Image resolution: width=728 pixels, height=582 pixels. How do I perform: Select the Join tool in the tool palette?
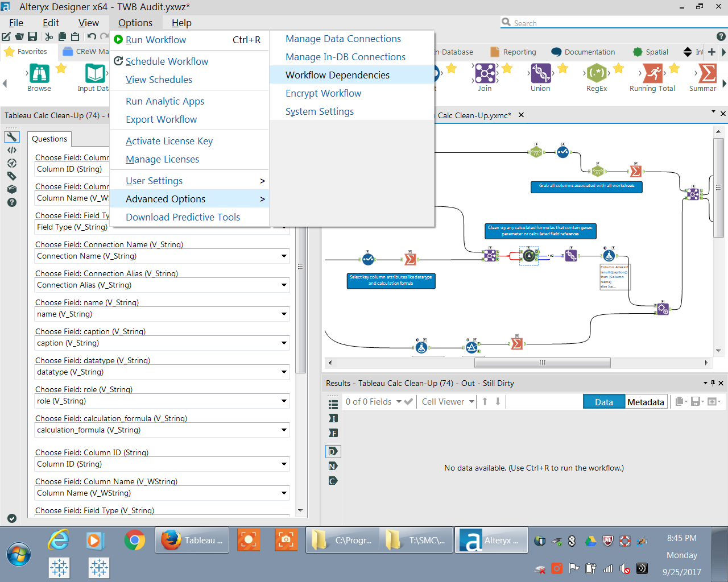485,73
